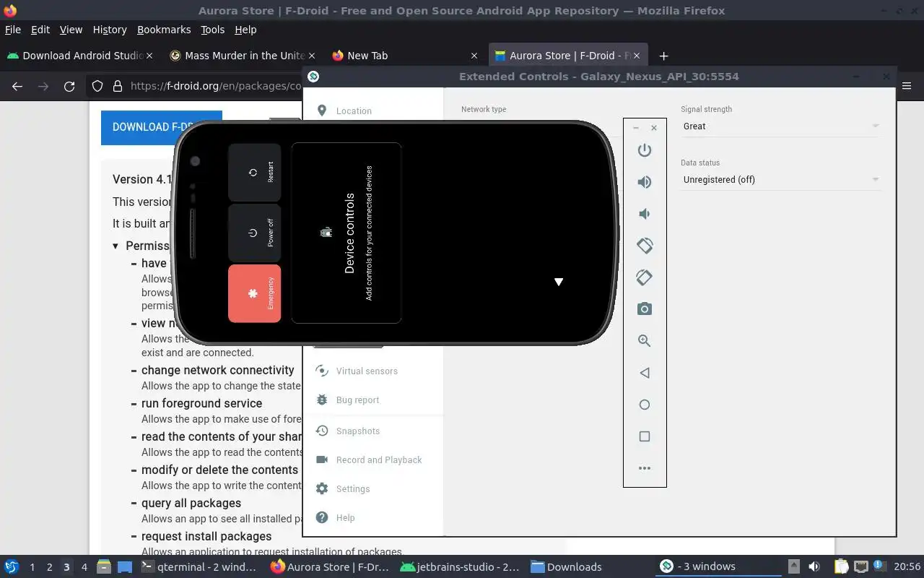
Task: Open Firefox History menu
Action: click(x=110, y=30)
